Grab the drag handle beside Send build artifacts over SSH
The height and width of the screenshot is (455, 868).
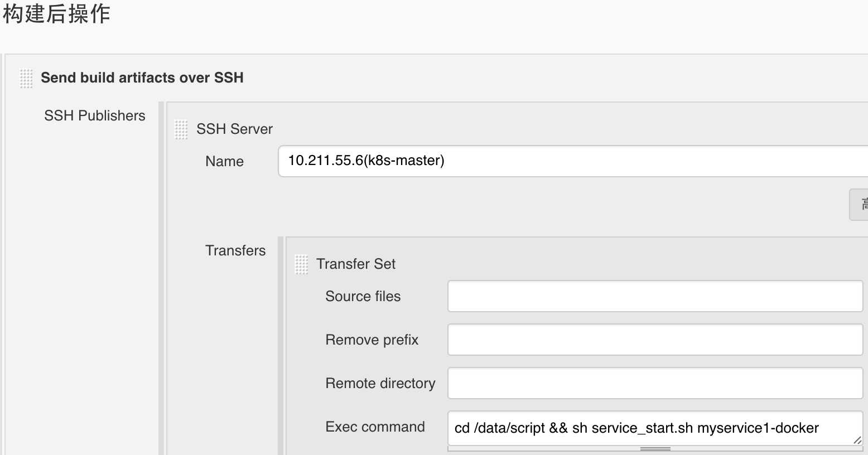point(26,79)
